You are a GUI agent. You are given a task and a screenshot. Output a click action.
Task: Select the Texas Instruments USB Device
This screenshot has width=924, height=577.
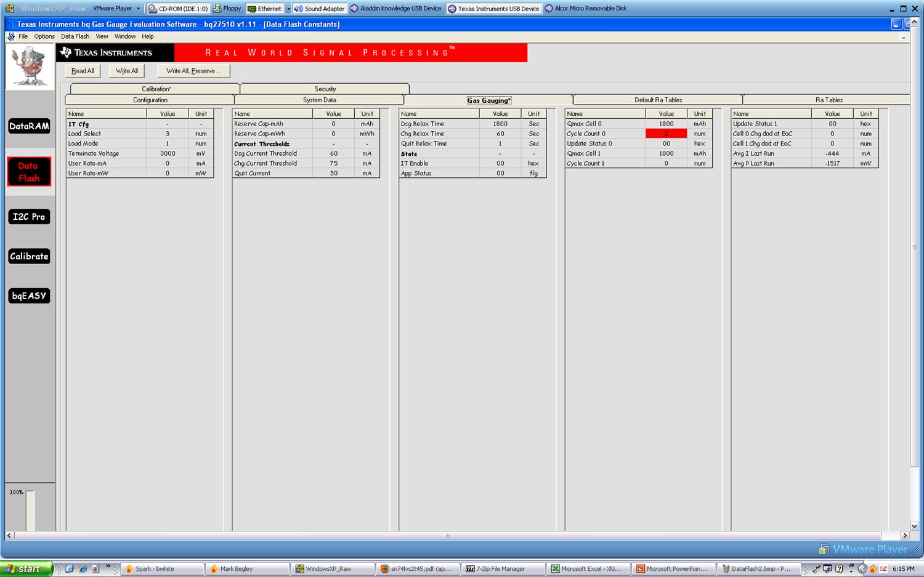point(494,9)
